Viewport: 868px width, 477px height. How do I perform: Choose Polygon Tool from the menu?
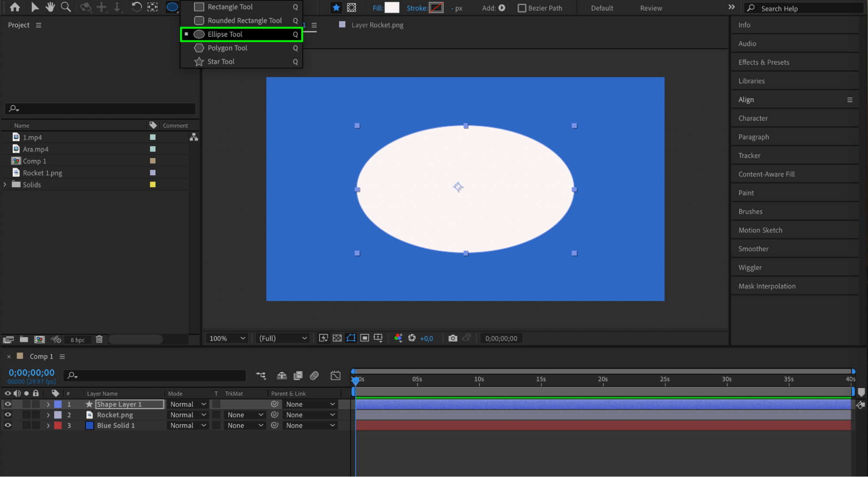coord(227,48)
